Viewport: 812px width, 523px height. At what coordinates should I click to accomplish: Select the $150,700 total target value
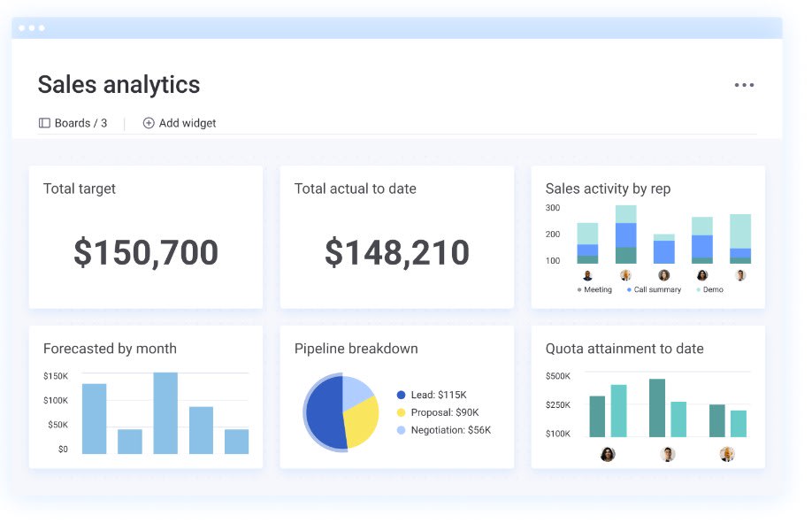[x=146, y=252]
